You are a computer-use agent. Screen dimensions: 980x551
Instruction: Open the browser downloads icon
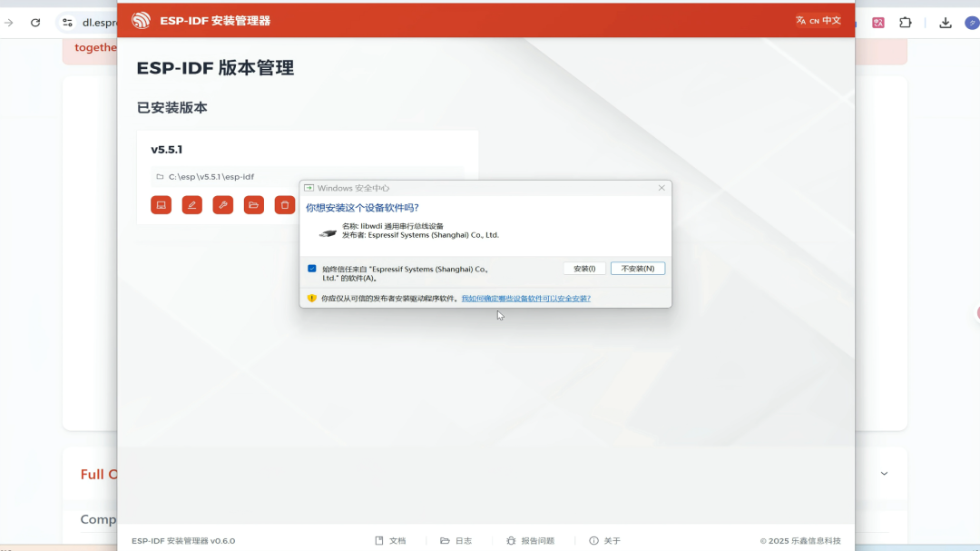point(945,23)
